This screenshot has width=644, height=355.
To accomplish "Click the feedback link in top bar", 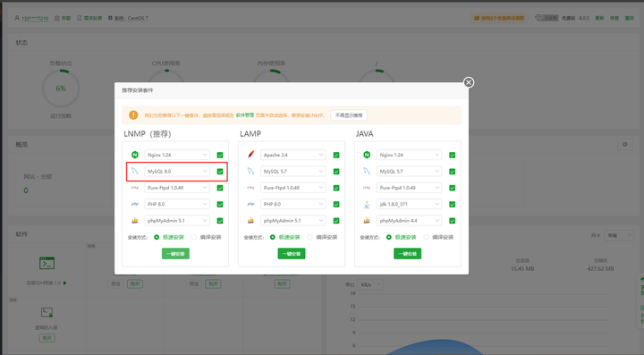I will [89, 18].
